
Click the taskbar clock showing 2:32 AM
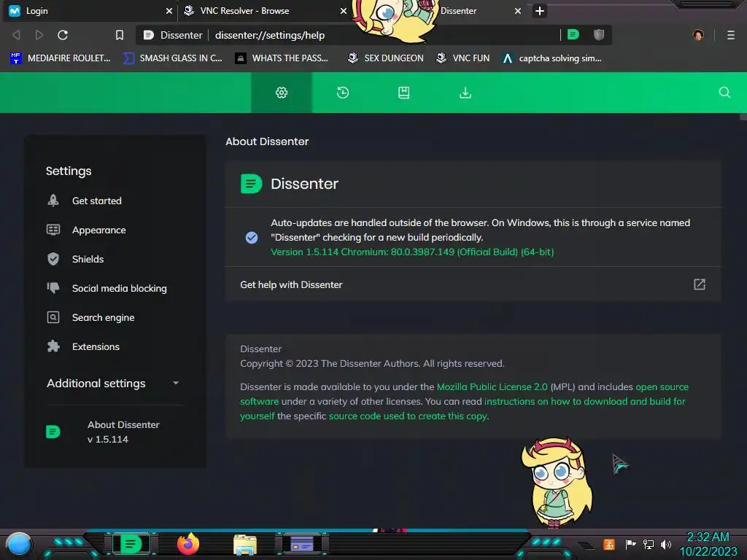708,537
